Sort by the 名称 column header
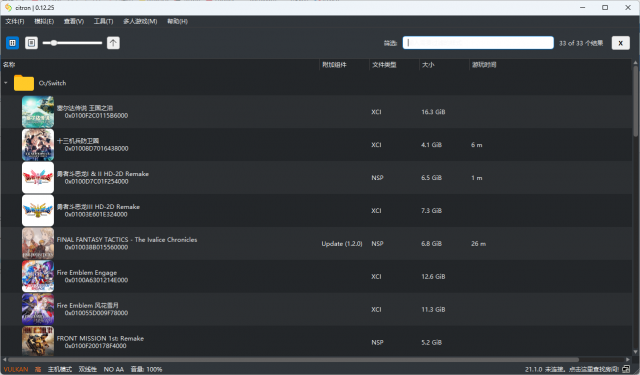This screenshot has height=375, width=640. click(x=9, y=64)
